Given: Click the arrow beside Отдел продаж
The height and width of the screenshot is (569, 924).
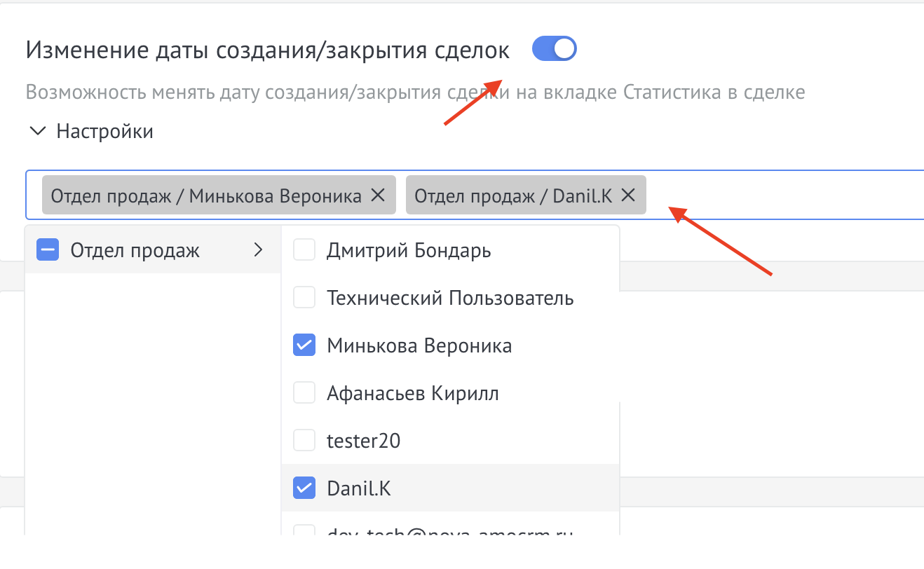Looking at the screenshot, I should tap(257, 249).
